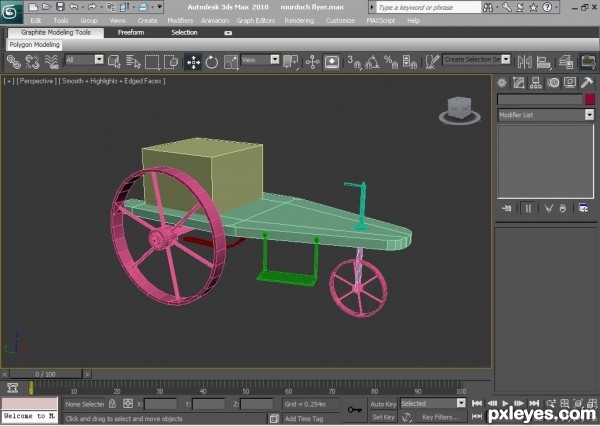This screenshot has height=427, width=600.
Task: Toggle Spinner Snap
Action: [x=410, y=62]
